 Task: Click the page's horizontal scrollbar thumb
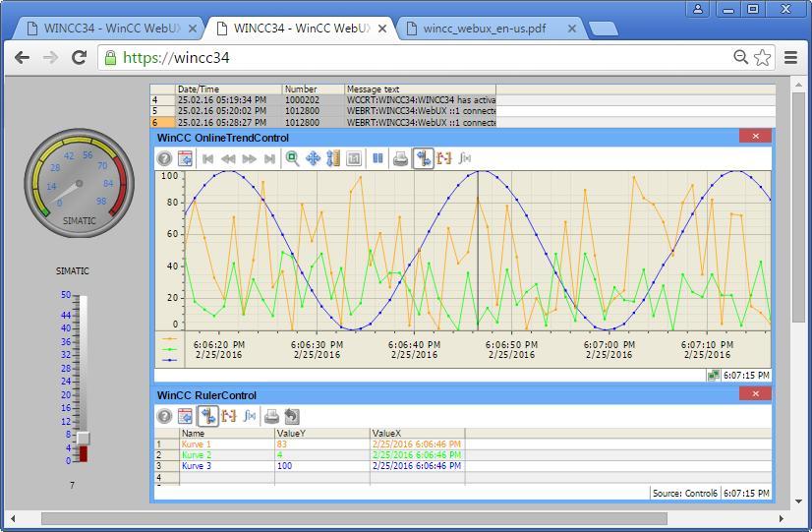pyautogui.click(x=354, y=518)
